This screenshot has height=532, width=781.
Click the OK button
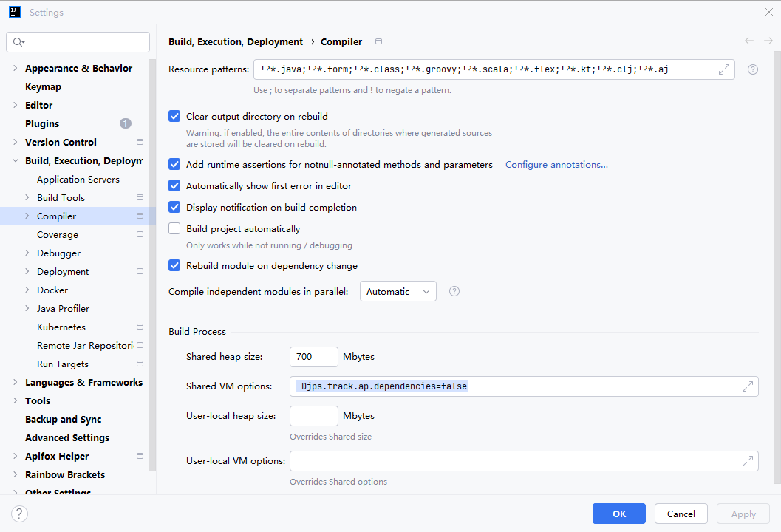(x=619, y=514)
